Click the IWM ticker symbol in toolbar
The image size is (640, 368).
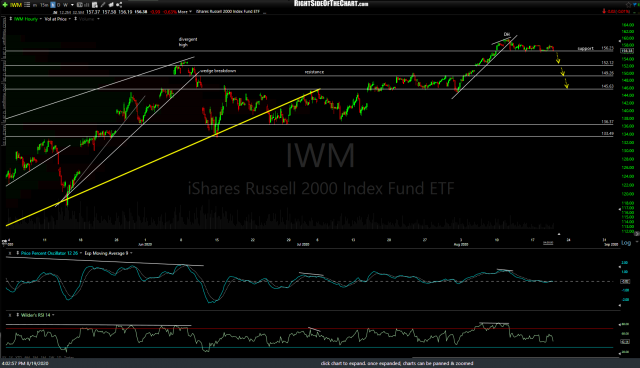click(x=16, y=5)
